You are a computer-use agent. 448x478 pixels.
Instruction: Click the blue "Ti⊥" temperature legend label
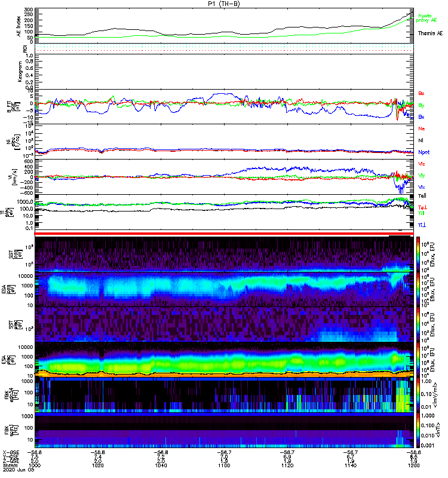(422, 225)
